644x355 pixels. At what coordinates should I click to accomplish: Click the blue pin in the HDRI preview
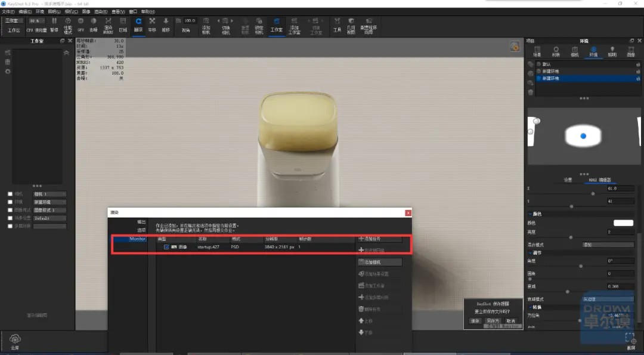click(x=583, y=136)
